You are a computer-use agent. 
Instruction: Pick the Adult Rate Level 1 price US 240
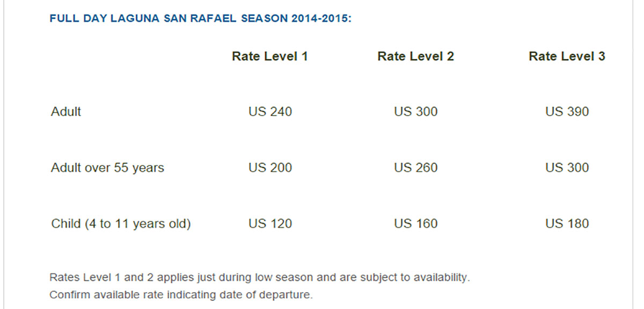tap(270, 112)
